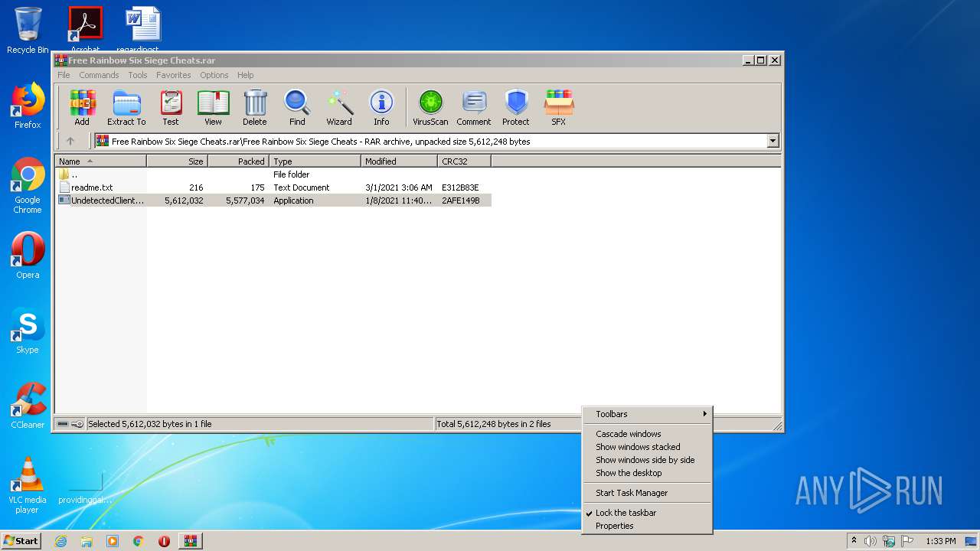
Task: Click the Find toolbar icon
Action: (297, 108)
